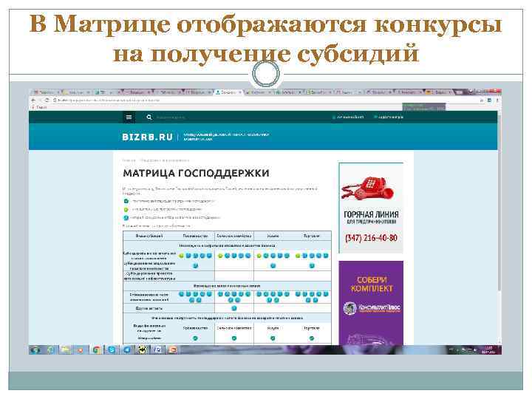The height and width of the screenshot is (399, 532).
Task: Reload the page with the browser refresh icon
Action: [x=47, y=100]
